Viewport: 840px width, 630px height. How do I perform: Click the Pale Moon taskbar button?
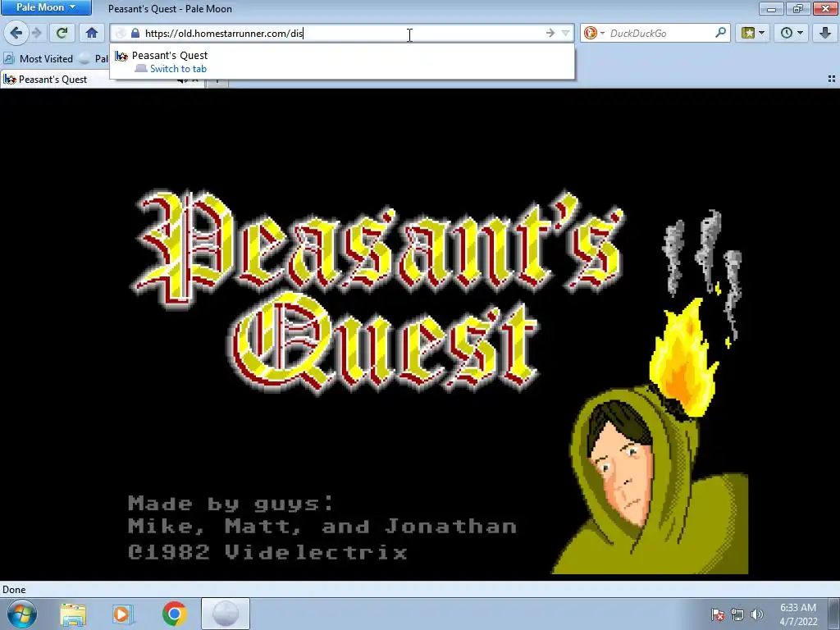pos(225,614)
